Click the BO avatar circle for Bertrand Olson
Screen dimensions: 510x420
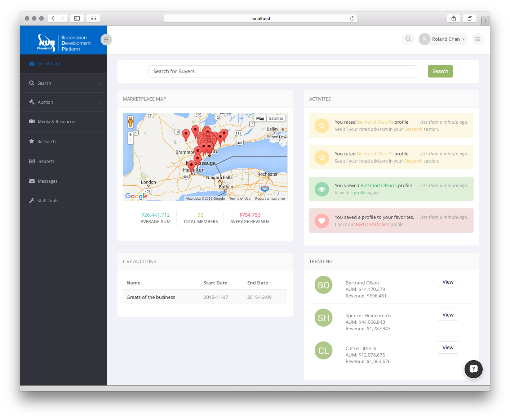[323, 285]
